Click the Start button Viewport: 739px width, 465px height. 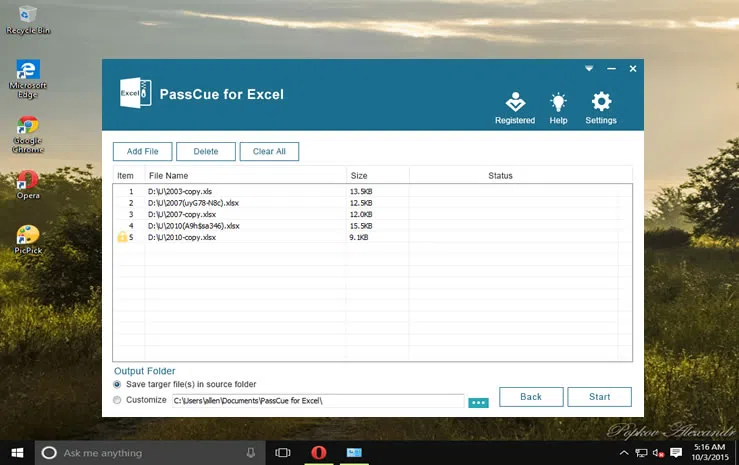click(599, 397)
